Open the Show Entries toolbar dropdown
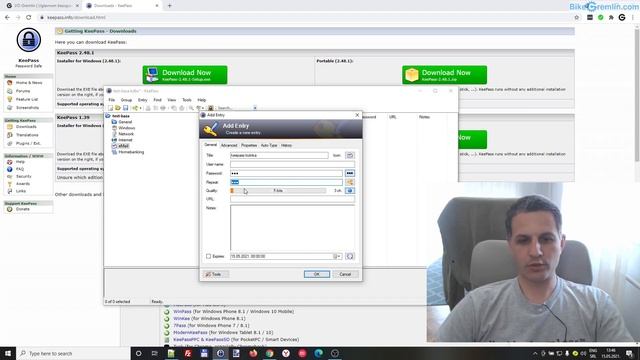This screenshot has height=360, width=640. pyautogui.click(x=200, y=108)
